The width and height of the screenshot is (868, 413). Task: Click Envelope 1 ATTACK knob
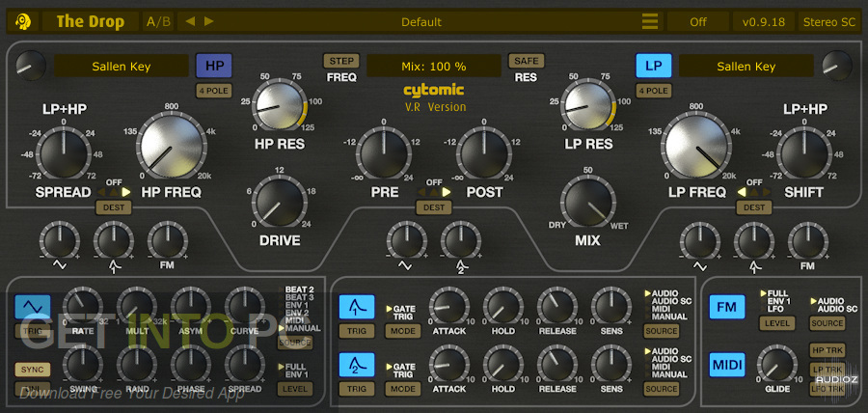tap(448, 306)
